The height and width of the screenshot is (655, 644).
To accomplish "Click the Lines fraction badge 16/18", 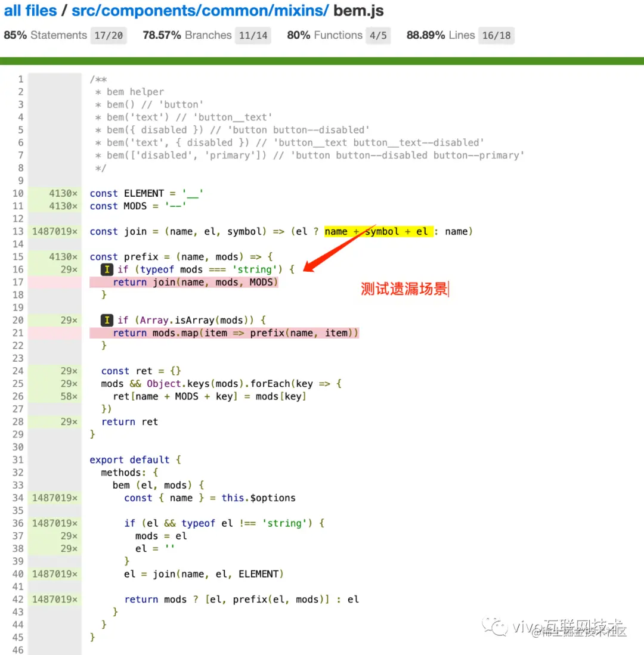I will pyautogui.click(x=497, y=36).
